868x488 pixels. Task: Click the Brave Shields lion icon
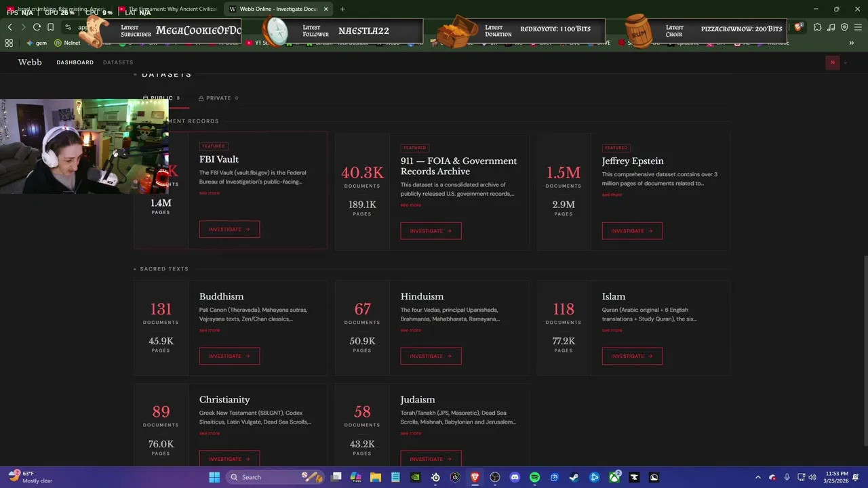click(x=799, y=27)
